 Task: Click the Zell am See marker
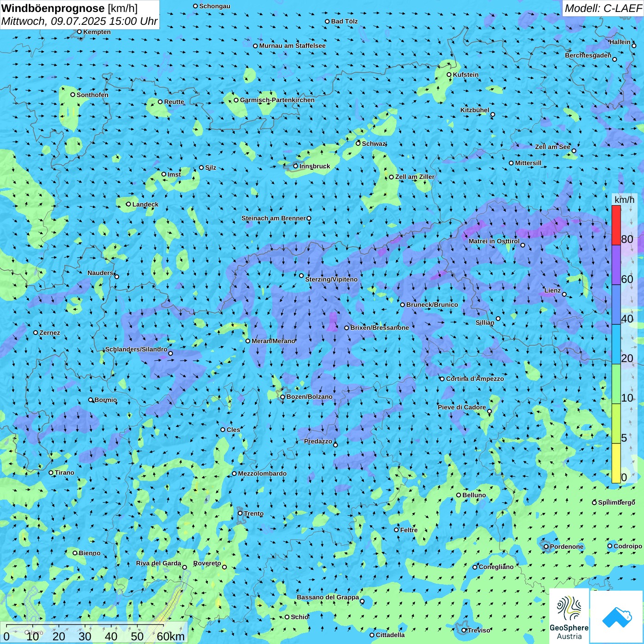point(574,151)
